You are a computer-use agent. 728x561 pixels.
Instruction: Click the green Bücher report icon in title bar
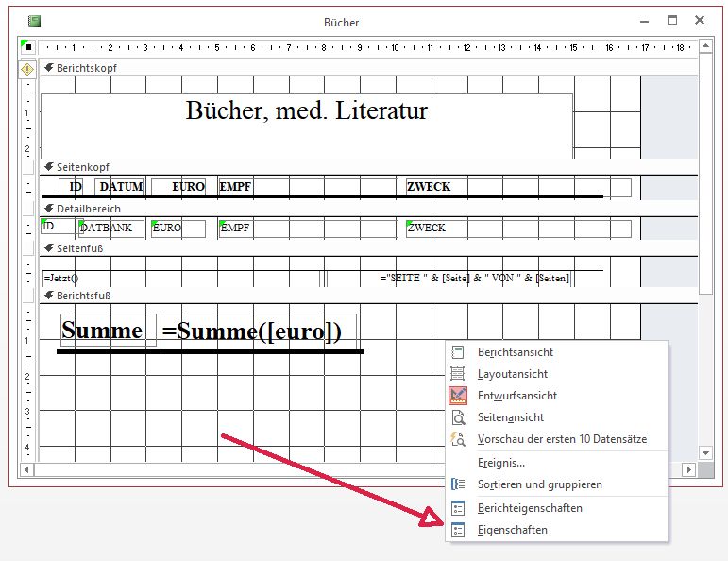coord(34,21)
